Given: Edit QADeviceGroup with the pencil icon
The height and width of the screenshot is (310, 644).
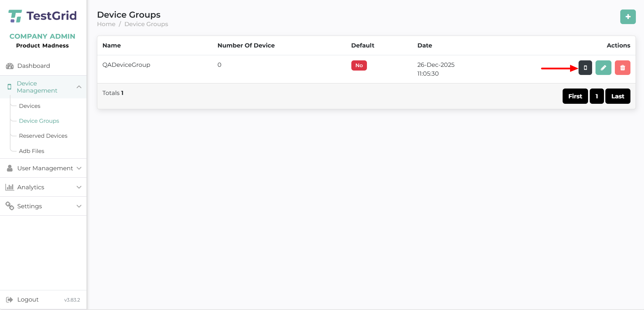Looking at the screenshot, I should pyautogui.click(x=603, y=68).
